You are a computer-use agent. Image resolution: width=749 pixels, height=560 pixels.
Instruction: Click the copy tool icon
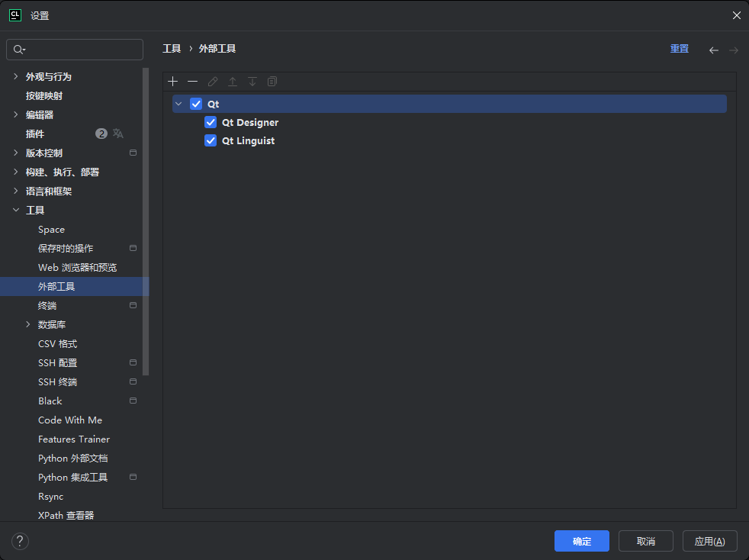pyautogui.click(x=272, y=82)
